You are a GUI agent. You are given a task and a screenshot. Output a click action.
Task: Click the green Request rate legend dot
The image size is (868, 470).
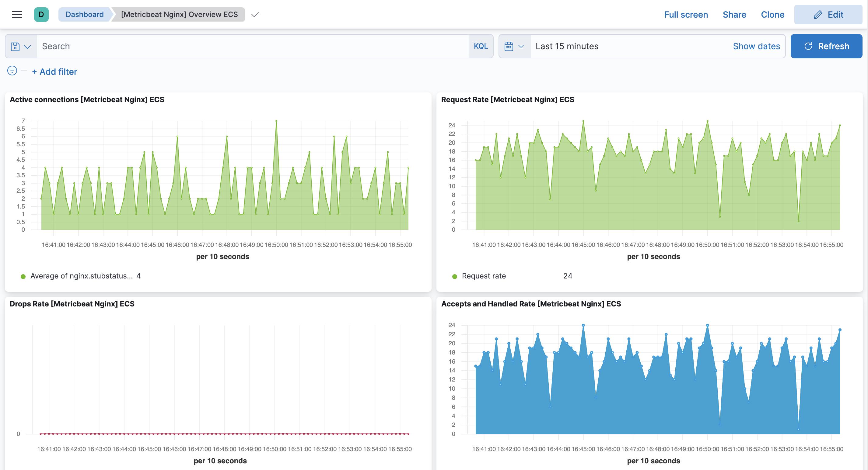pos(455,276)
